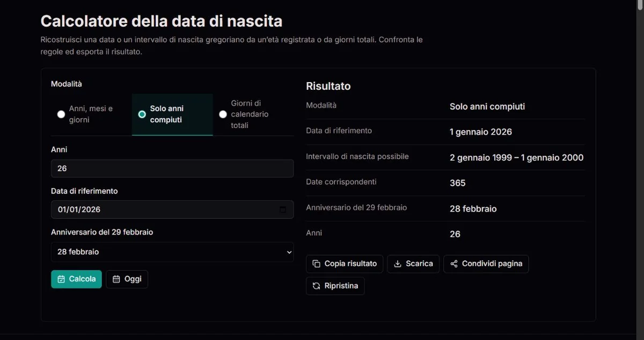Click the reference date value '1 gennaio 2026'
The width and height of the screenshot is (644, 340).
tap(481, 132)
